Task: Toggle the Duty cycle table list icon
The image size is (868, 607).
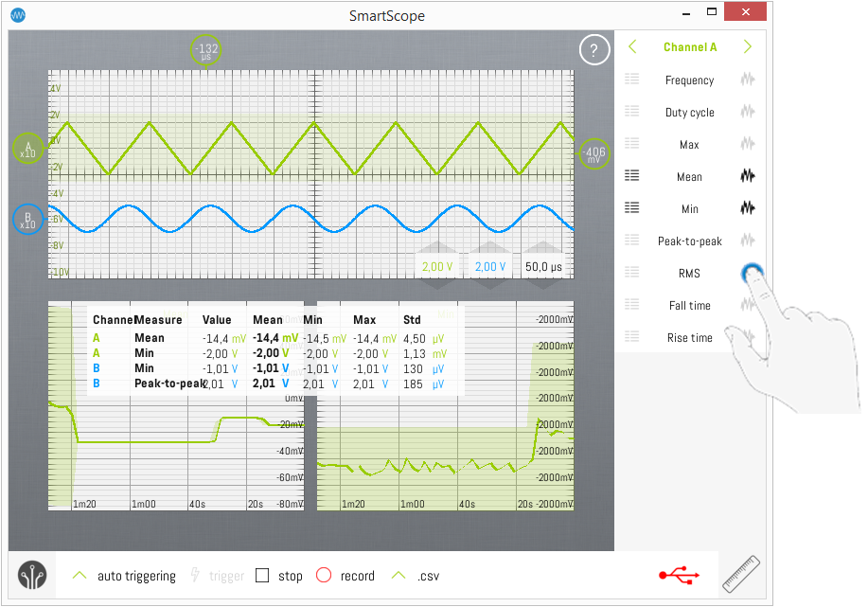Action: [632, 113]
